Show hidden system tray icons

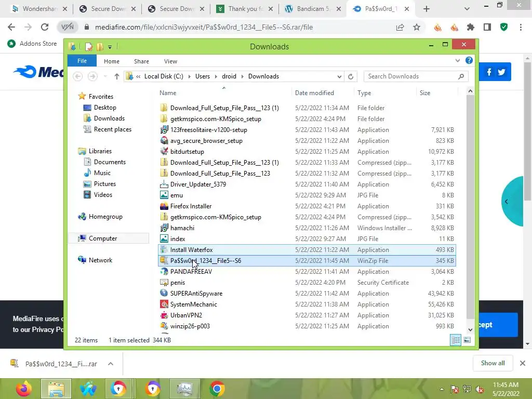tap(442, 389)
